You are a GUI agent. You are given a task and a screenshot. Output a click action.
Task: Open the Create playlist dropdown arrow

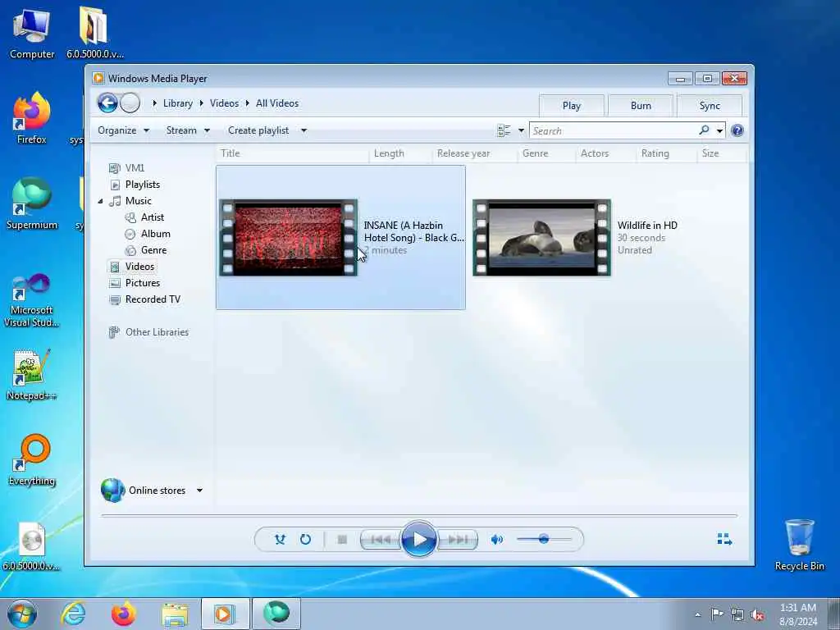(x=304, y=130)
